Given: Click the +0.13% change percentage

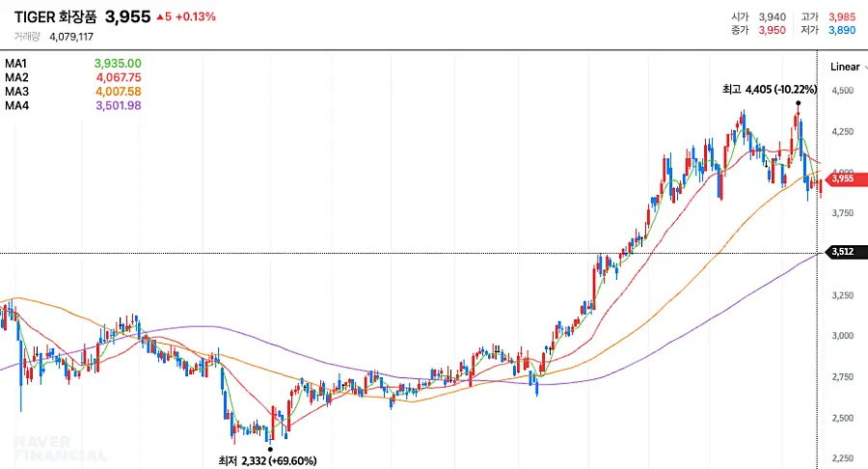Looking at the screenshot, I should 196,17.
